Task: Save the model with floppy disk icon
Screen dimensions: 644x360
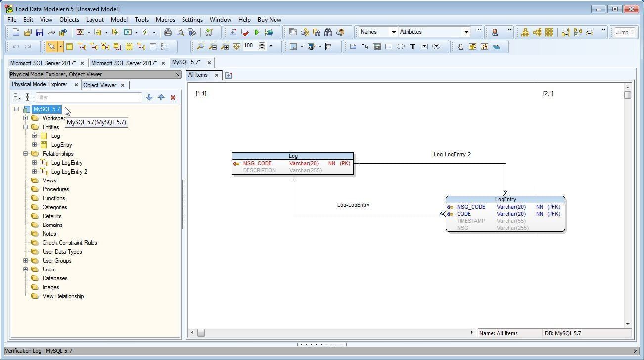Action: click(x=40, y=32)
